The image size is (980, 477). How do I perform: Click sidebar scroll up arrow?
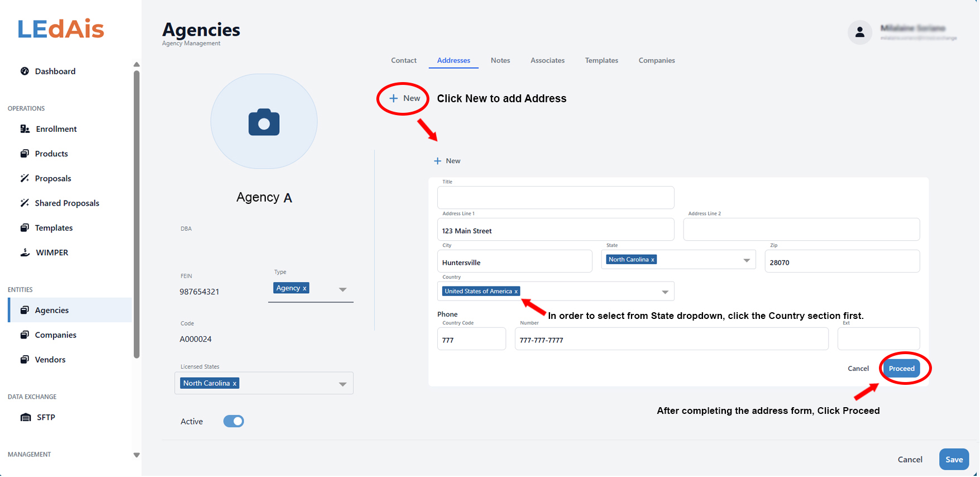136,64
